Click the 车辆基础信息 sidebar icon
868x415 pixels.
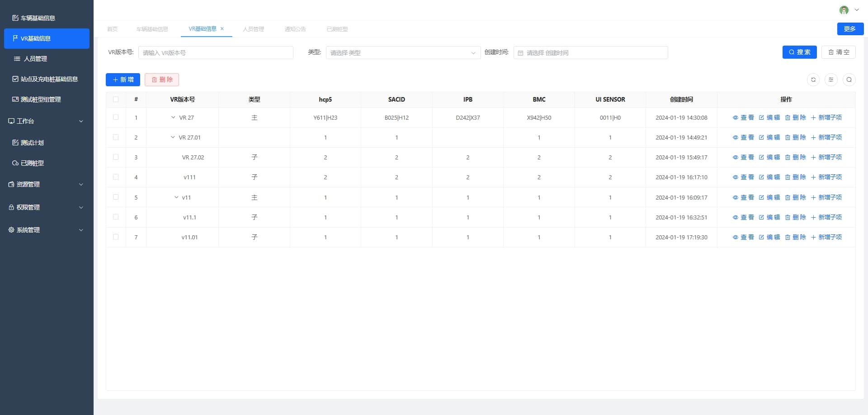(15, 18)
